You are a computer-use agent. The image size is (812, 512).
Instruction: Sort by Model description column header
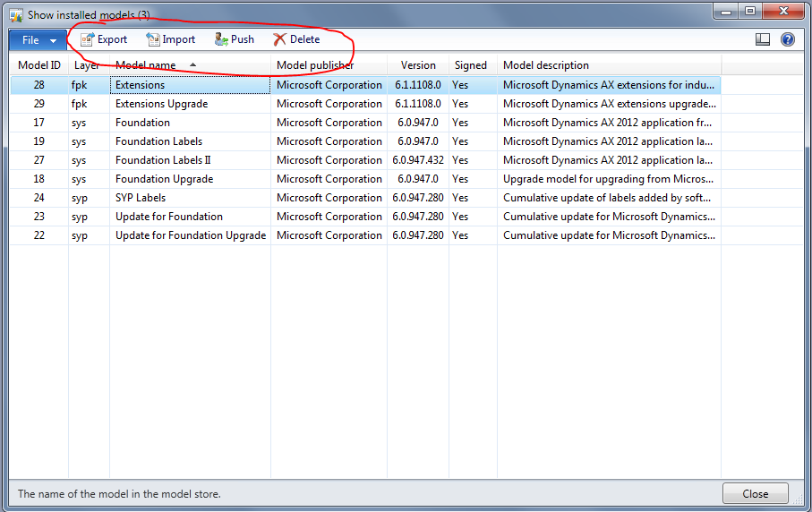[609, 65]
